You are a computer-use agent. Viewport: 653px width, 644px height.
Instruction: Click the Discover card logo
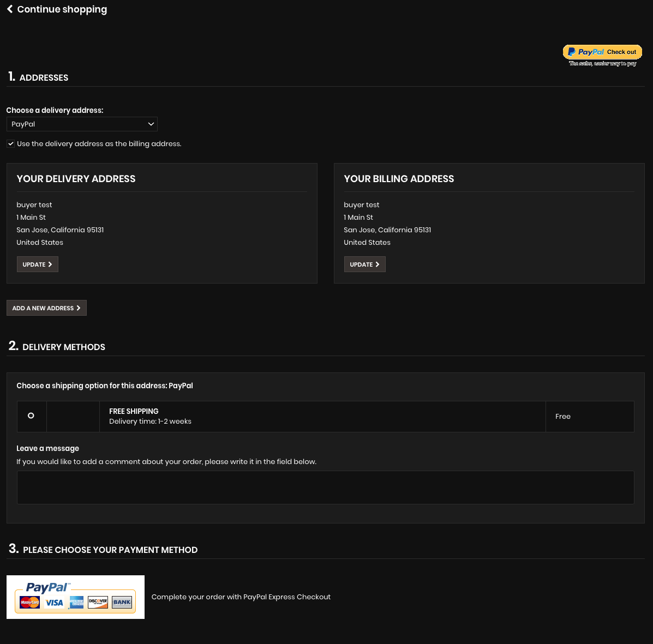(x=98, y=602)
